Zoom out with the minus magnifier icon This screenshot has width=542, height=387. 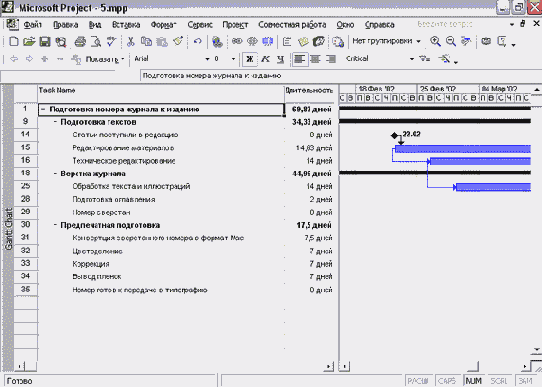tap(451, 42)
